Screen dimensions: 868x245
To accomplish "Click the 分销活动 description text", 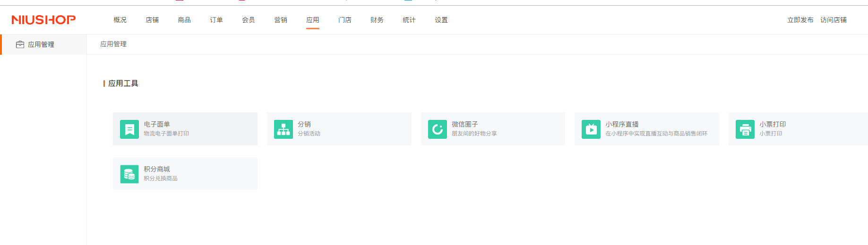I will click(x=309, y=134).
